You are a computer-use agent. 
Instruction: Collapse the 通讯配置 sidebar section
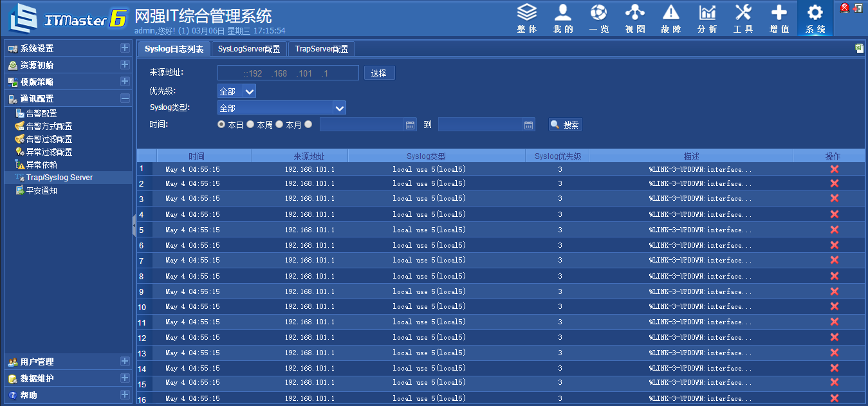click(x=125, y=98)
